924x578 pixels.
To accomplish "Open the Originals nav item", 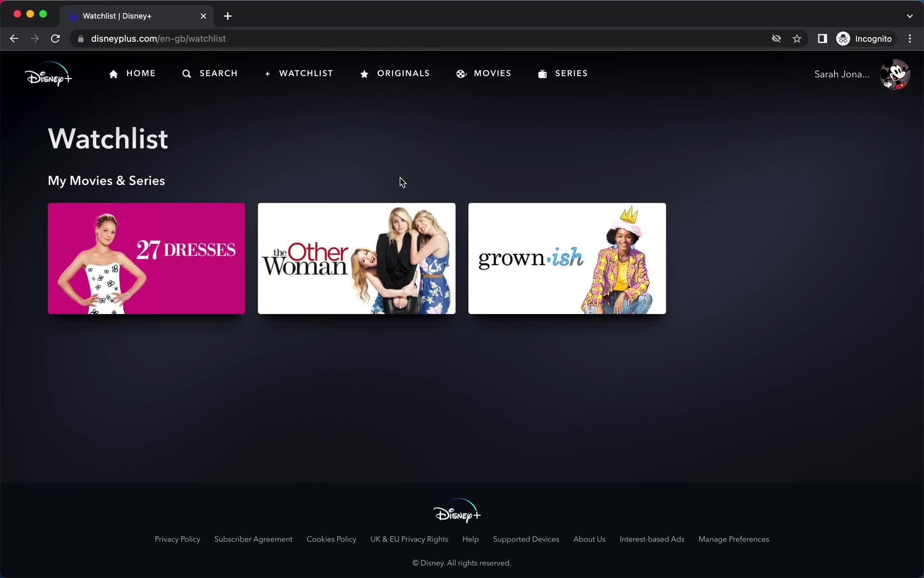I will coord(395,74).
